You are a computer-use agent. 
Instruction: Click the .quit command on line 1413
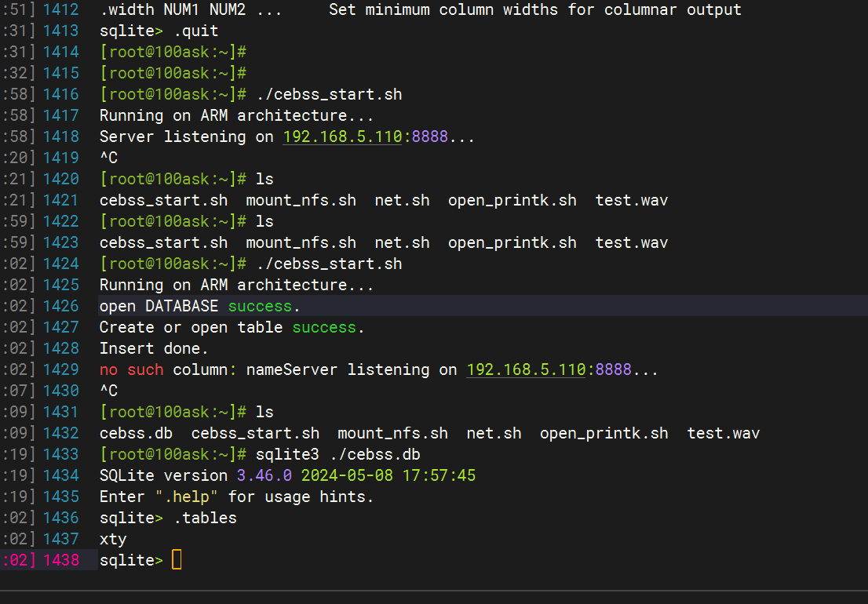tap(196, 30)
